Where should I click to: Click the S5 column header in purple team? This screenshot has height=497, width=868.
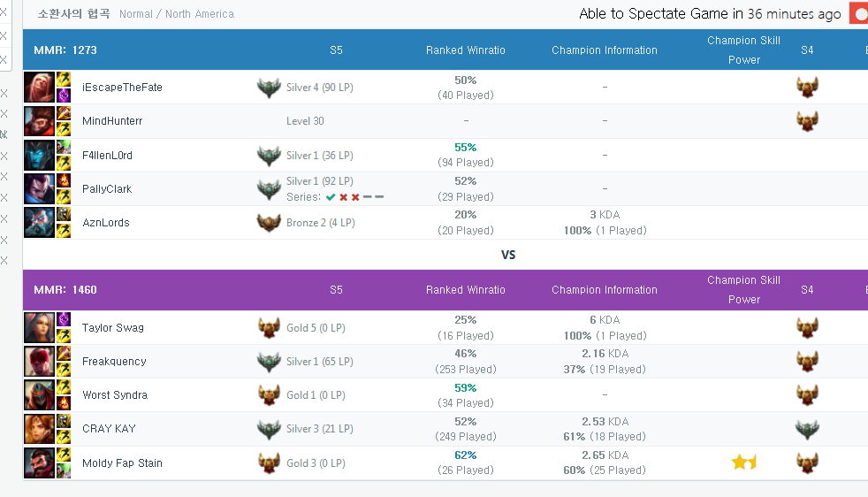(336, 290)
